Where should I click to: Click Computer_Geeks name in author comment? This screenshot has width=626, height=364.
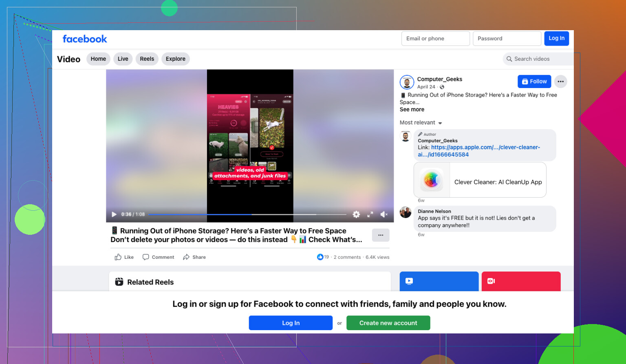[x=438, y=141]
